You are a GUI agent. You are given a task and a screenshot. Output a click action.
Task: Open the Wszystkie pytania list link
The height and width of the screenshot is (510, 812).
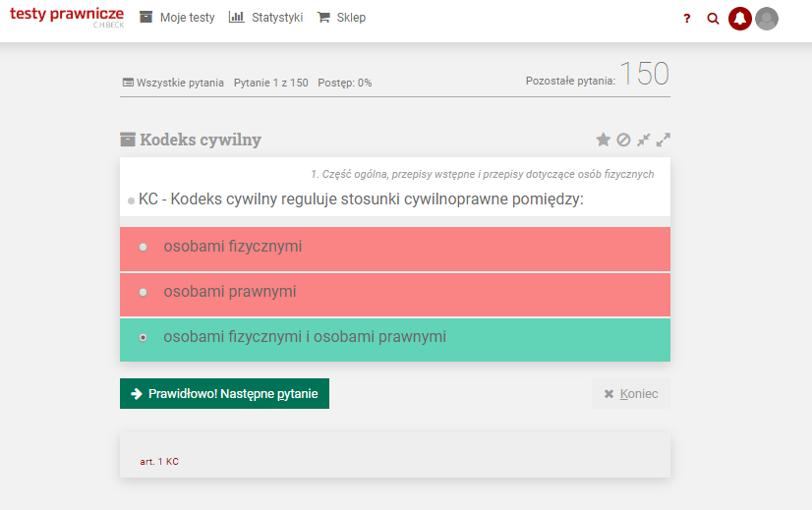[x=173, y=83]
